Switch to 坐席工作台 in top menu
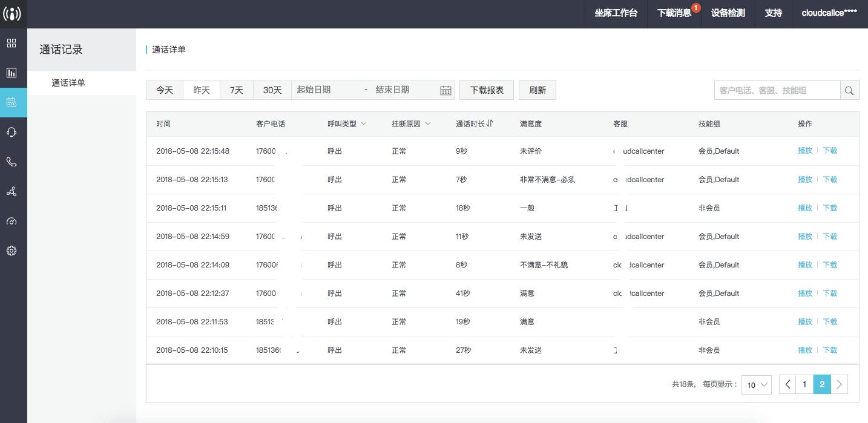The height and width of the screenshot is (423, 868). coord(616,13)
